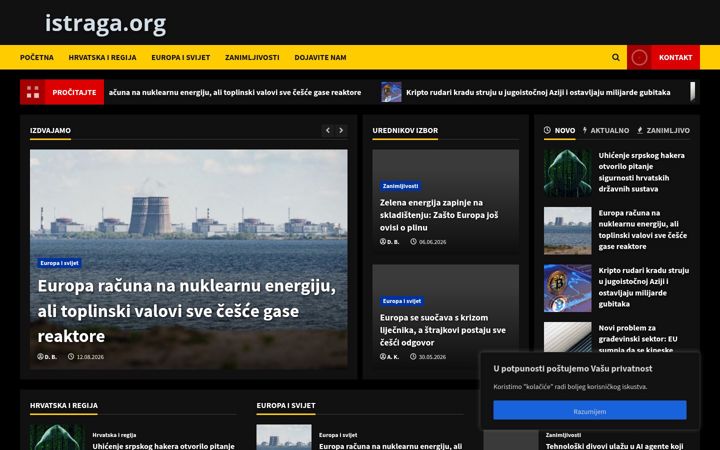Open HRVATSKA I REGIJA in the navigation bar
The height and width of the screenshot is (450, 720).
point(102,57)
